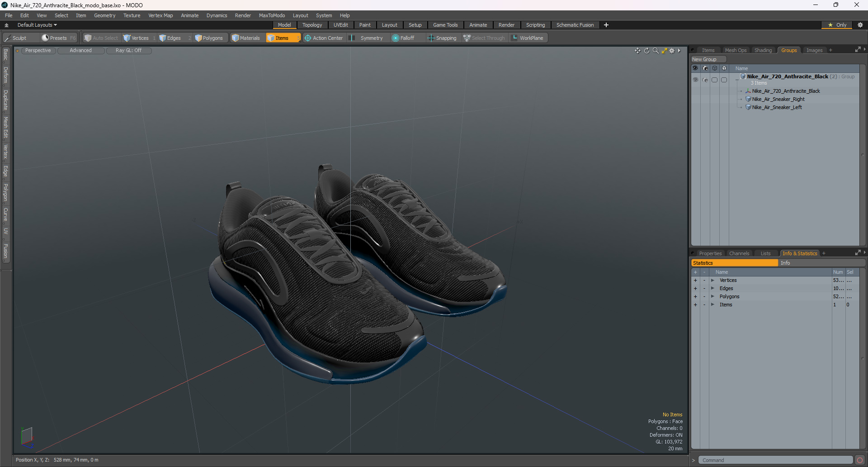Open layout settings gear at top right

click(860, 25)
